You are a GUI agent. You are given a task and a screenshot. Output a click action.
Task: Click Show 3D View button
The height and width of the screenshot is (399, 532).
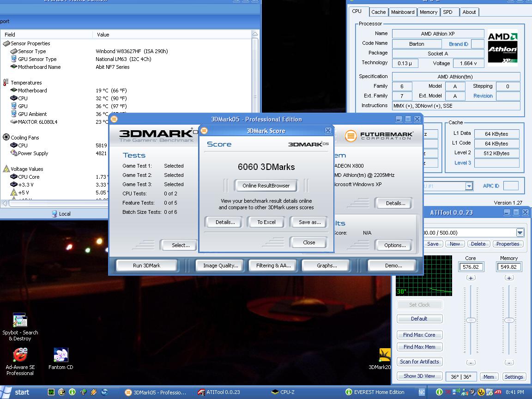coord(419,376)
